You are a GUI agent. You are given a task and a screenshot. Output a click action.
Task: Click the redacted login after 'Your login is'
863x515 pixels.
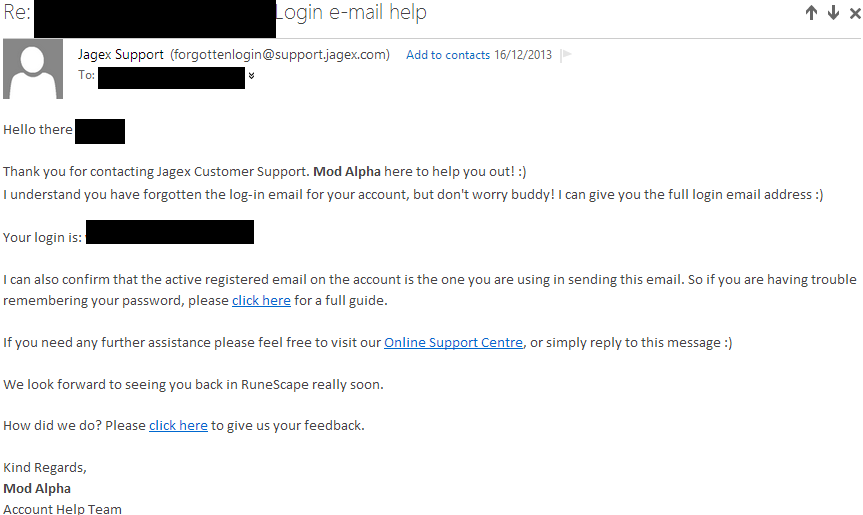(170, 232)
